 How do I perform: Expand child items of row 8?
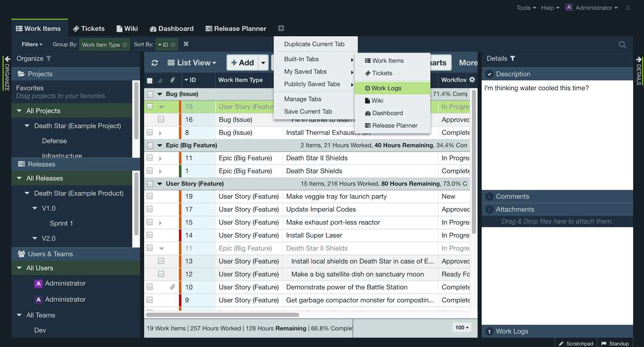160,133
